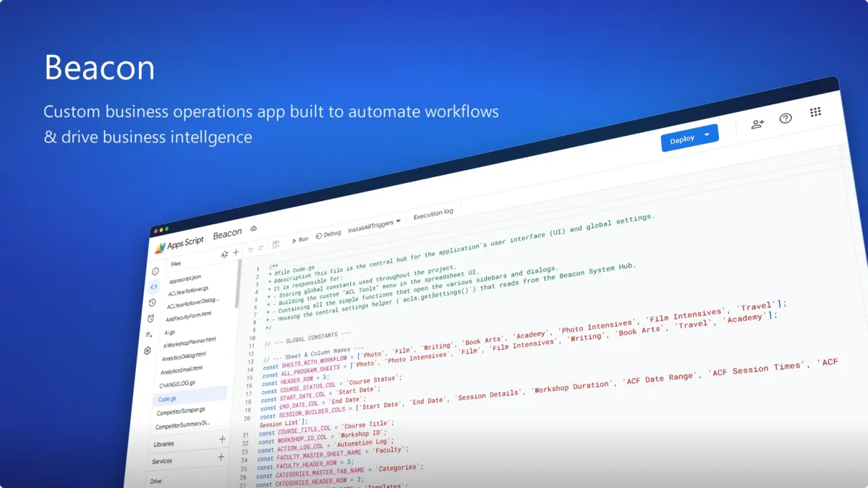Click the WORKSHOP_ID_COL code line
This screenshot has height=488, width=868.
pyautogui.click(x=323, y=437)
